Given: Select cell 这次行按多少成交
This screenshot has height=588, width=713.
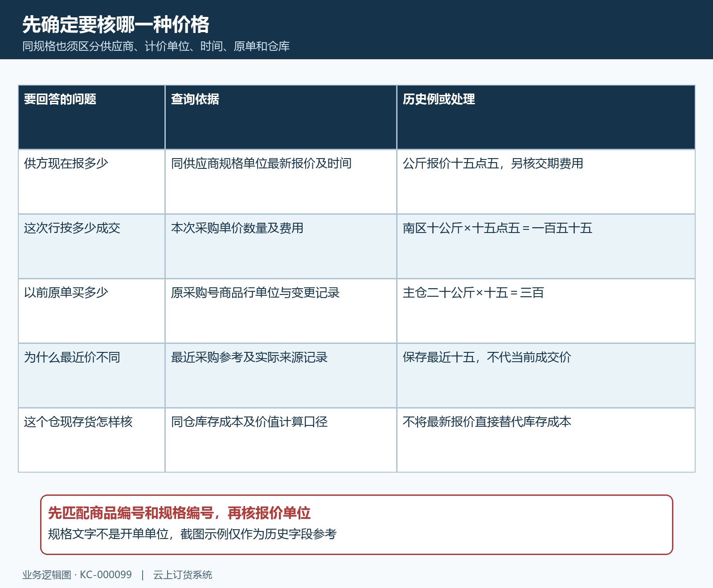Looking at the screenshot, I should click(91, 246).
